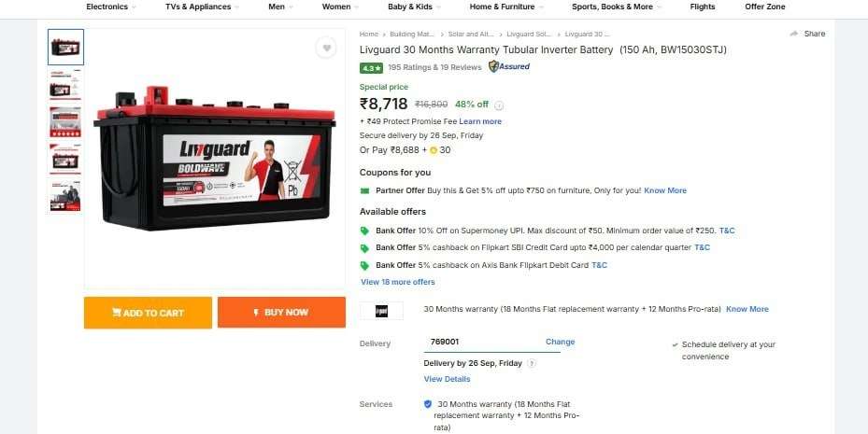Expand the TVs & Appliances dropdown
Viewport: 868px width, 434px height.
(203, 7)
